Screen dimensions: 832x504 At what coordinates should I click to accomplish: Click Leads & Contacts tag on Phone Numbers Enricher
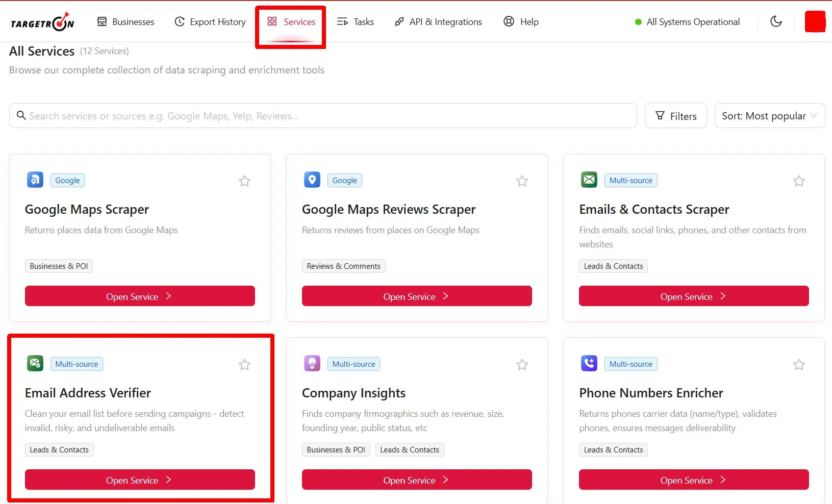[x=613, y=450]
